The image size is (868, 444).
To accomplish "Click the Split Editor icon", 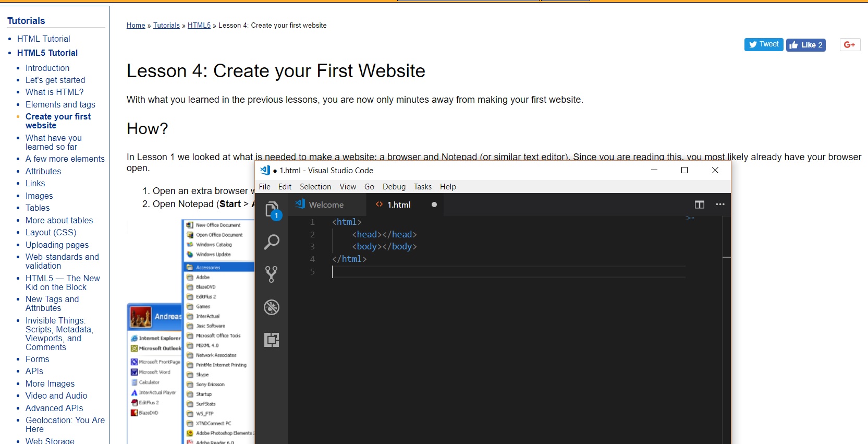I will (700, 205).
